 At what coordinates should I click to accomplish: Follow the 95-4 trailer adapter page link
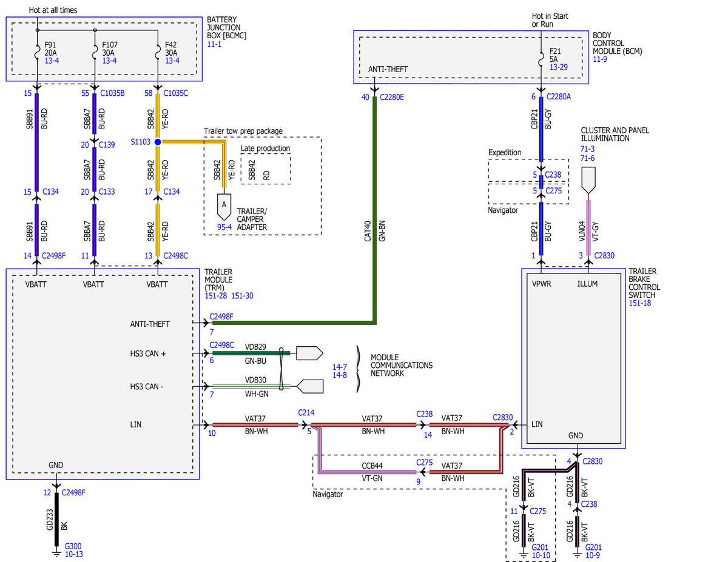[x=224, y=227]
